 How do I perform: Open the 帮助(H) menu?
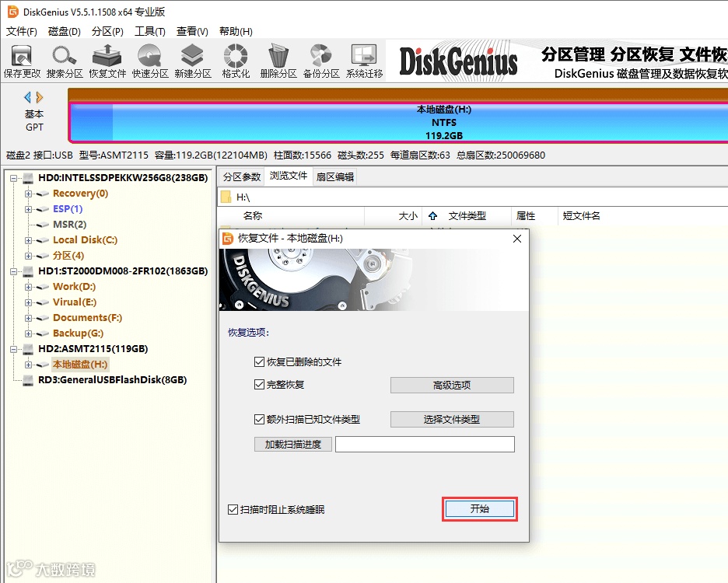(236, 31)
